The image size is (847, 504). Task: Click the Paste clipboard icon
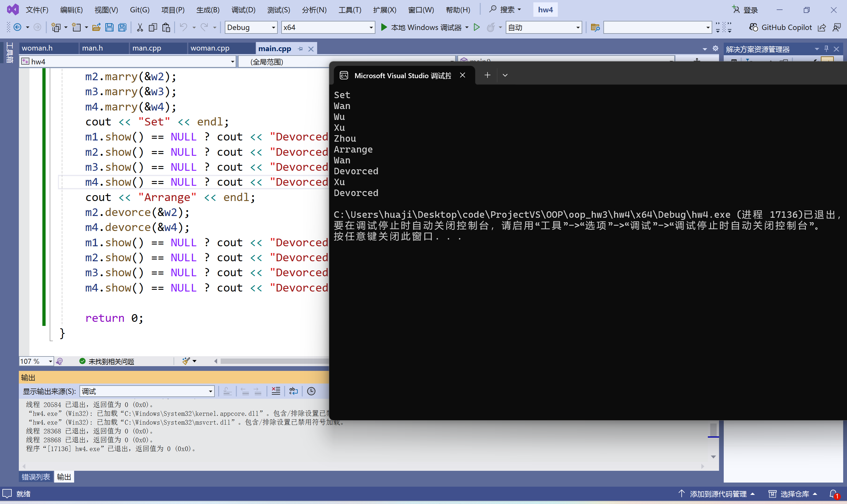point(166,28)
